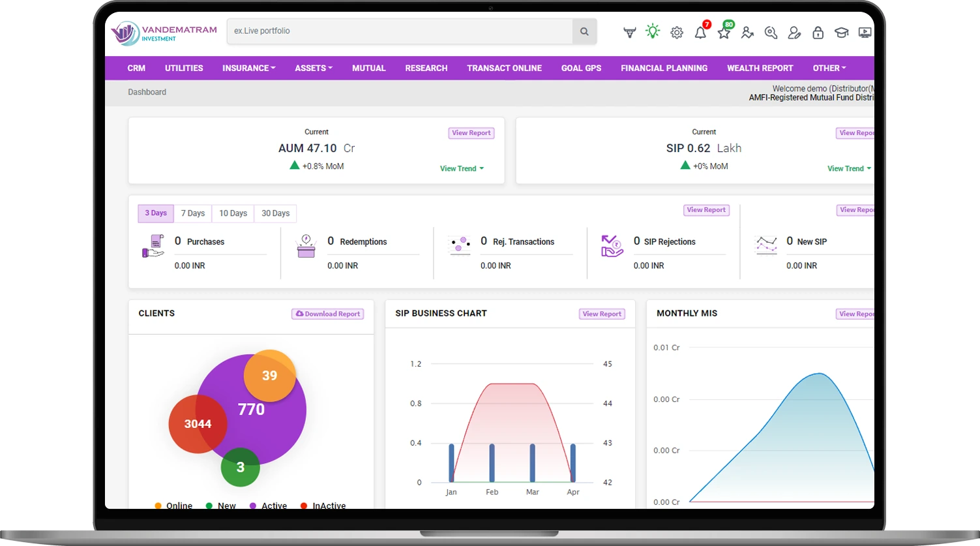
Task: Click the Apr bar in SIP chart
Action: (573, 463)
